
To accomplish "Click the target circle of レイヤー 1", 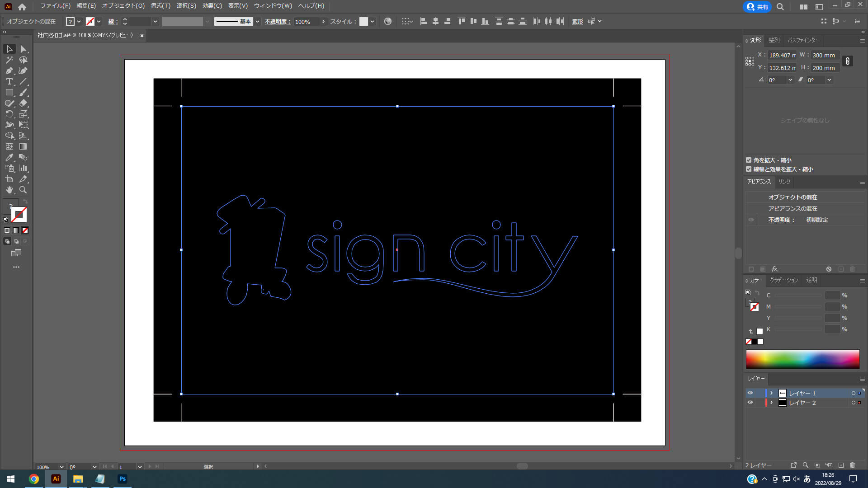I will tap(854, 393).
